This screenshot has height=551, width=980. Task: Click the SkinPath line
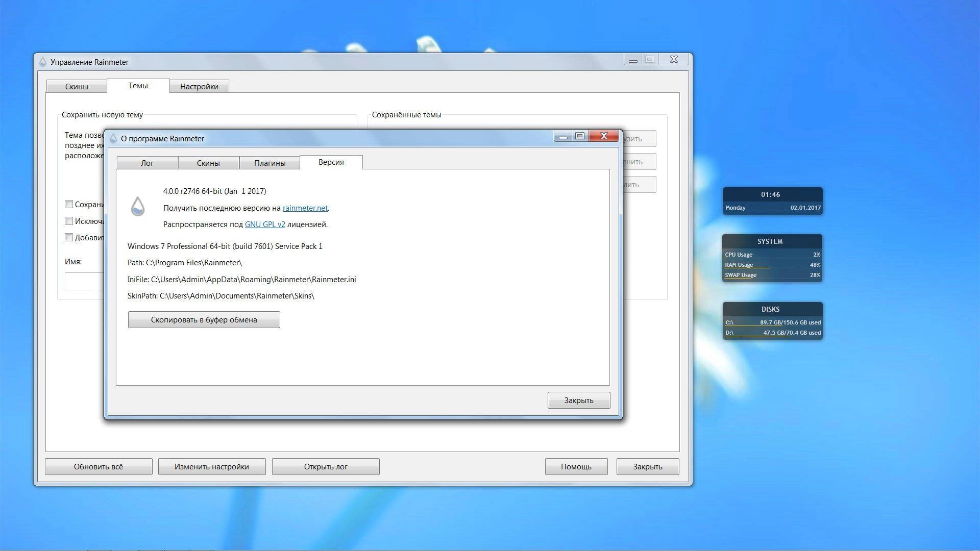tap(221, 296)
